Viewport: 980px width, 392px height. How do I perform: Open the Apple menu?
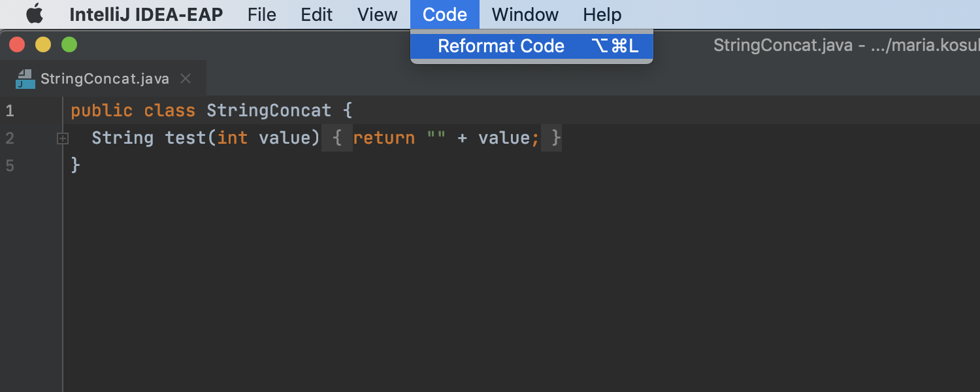[34, 14]
